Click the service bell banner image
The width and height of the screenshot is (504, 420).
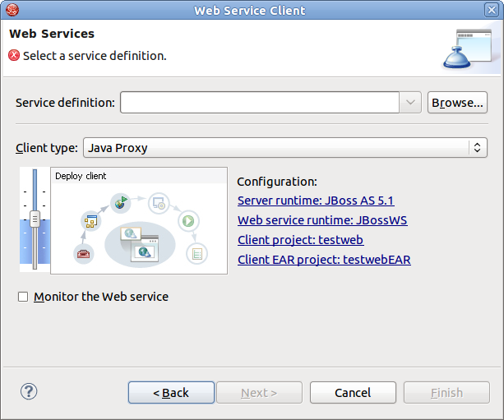(x=467, y=48)
